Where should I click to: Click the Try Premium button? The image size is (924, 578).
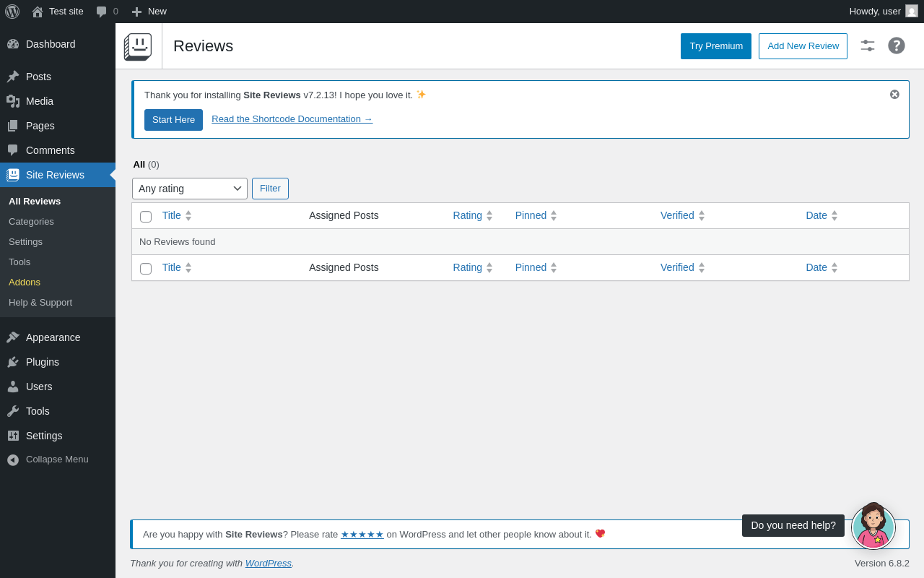716,46
